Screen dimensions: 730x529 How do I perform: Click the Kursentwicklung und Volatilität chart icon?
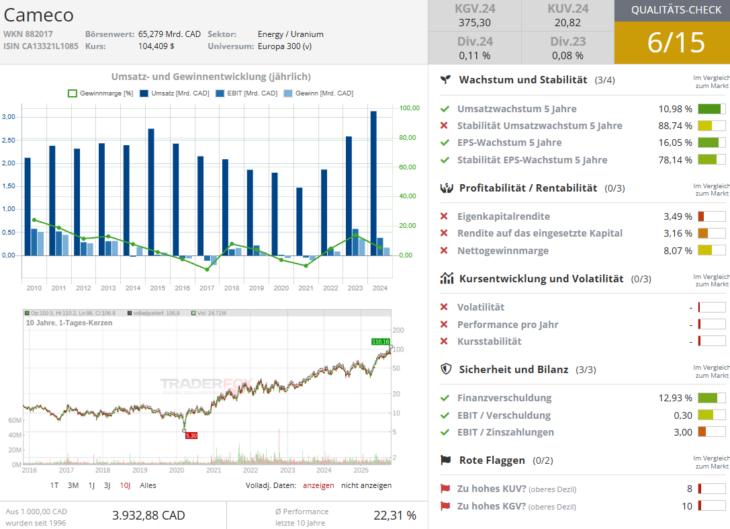click(x=446, y=278)
